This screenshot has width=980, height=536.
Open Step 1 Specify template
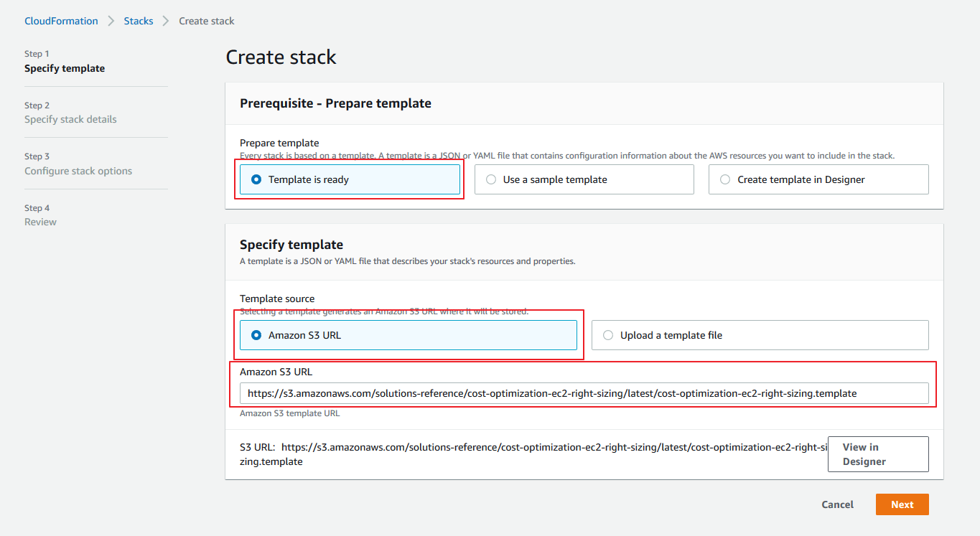pos(65,68)
